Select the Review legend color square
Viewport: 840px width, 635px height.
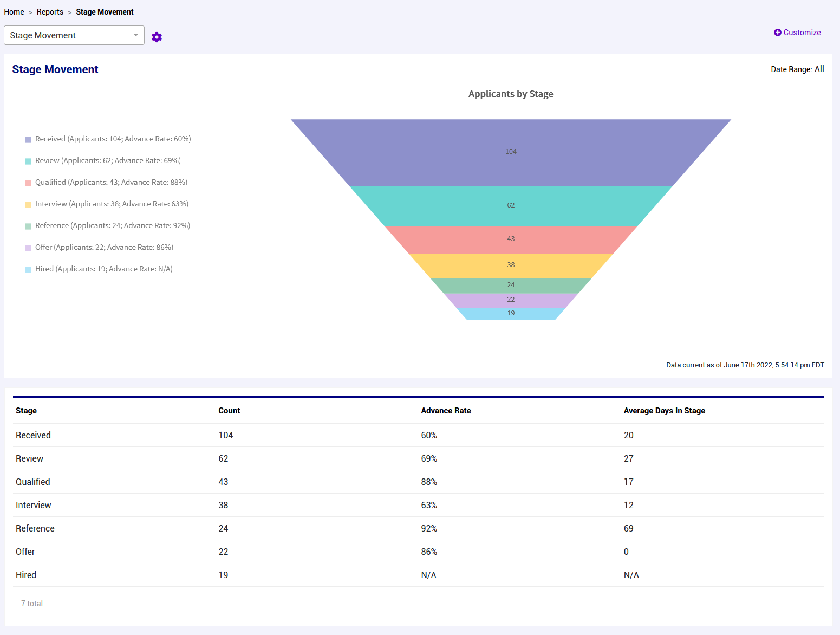click(x=28, y=161)
